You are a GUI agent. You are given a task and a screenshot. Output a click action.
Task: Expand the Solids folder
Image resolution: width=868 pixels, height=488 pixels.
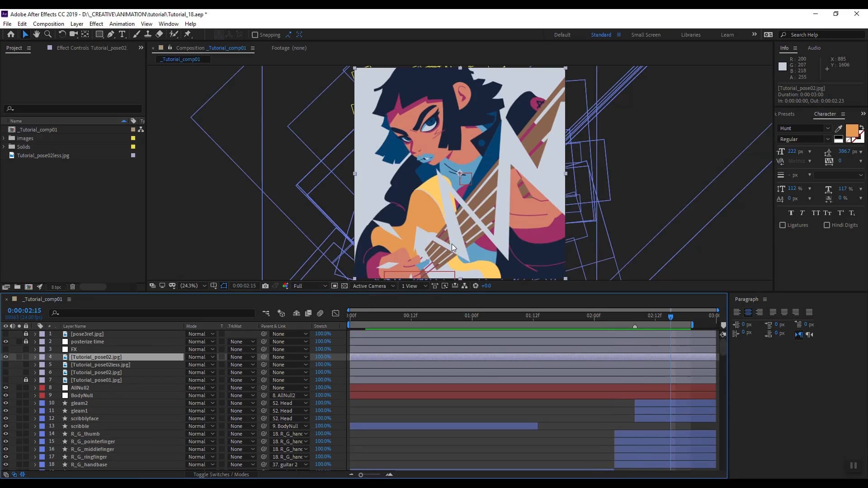coord(4,146)
